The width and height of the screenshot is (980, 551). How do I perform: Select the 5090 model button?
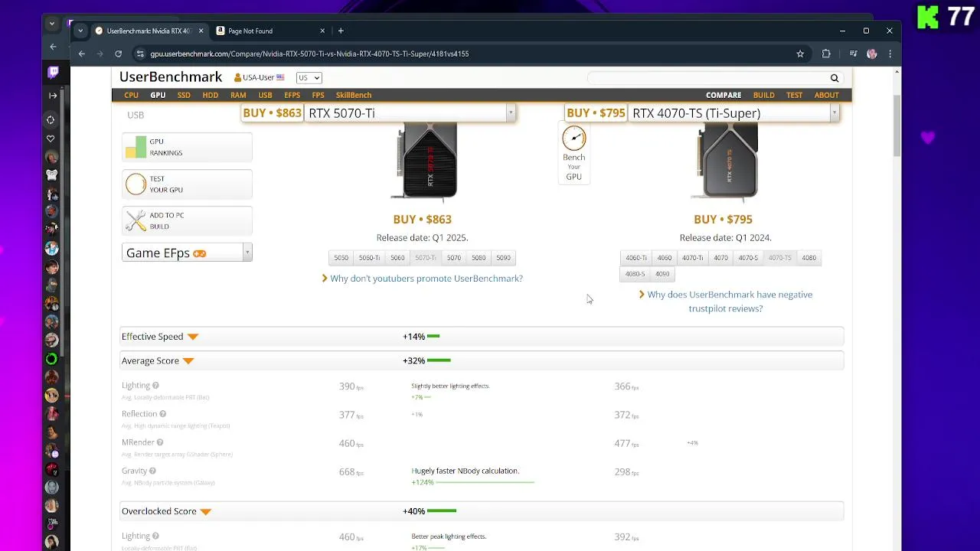(503, 258)
